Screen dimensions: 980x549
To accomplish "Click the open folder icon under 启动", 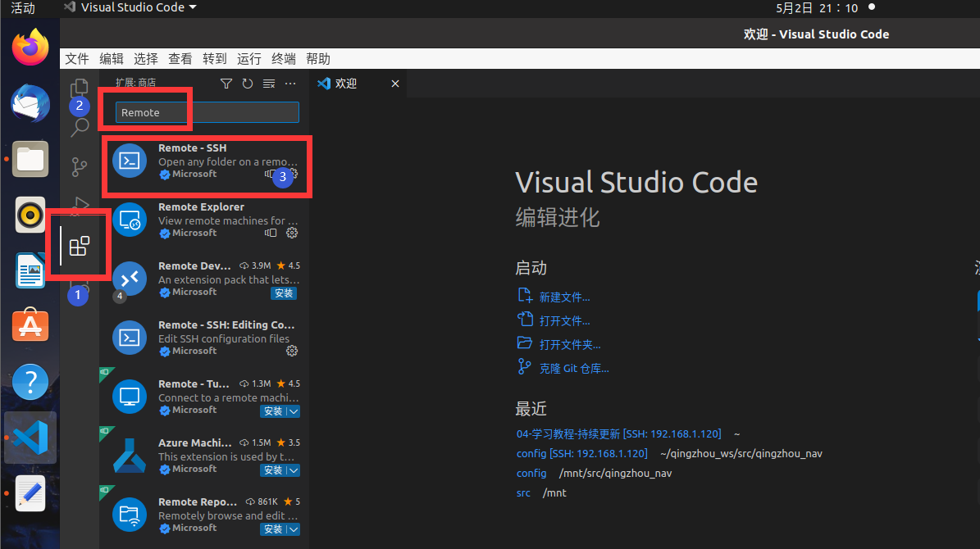I will [x=524, y=343].
